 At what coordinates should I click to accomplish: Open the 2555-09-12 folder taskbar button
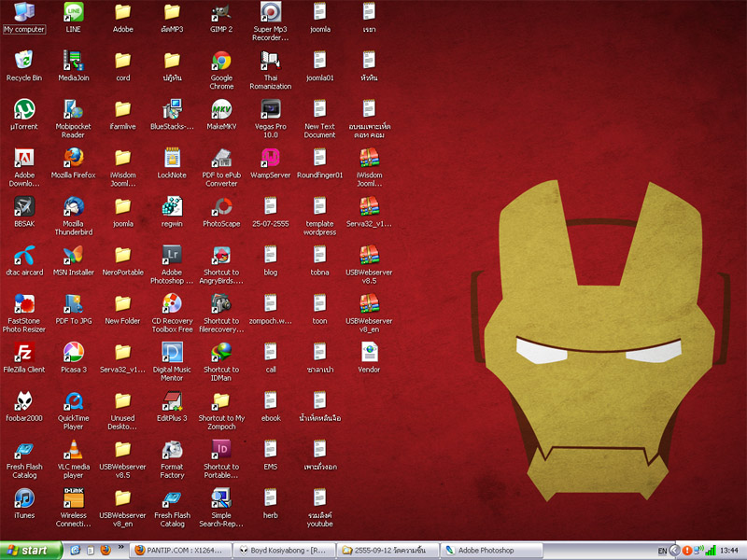pyautogui.click(x=388, y=550)
